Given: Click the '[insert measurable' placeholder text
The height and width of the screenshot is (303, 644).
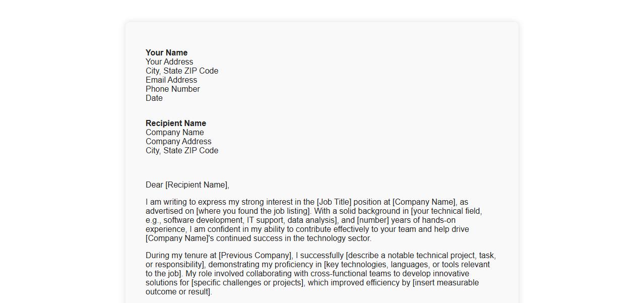Looking at the screenshot, I should (445, 283).
